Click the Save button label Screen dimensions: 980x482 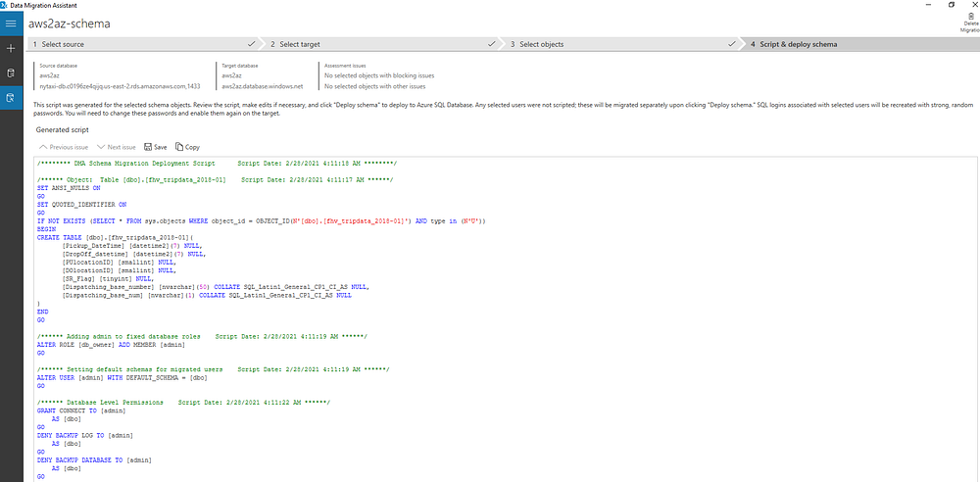coord(161,148)
